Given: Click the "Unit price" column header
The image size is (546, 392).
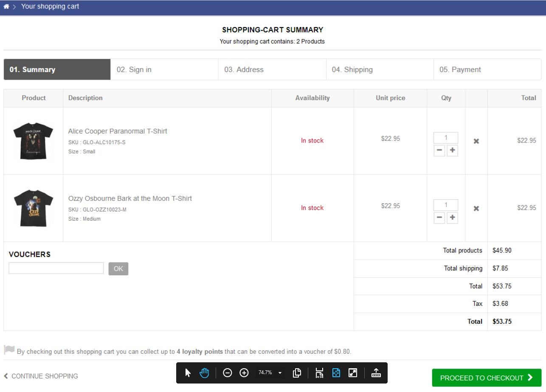Looking at the screenshot, I should tap(391, 98).
